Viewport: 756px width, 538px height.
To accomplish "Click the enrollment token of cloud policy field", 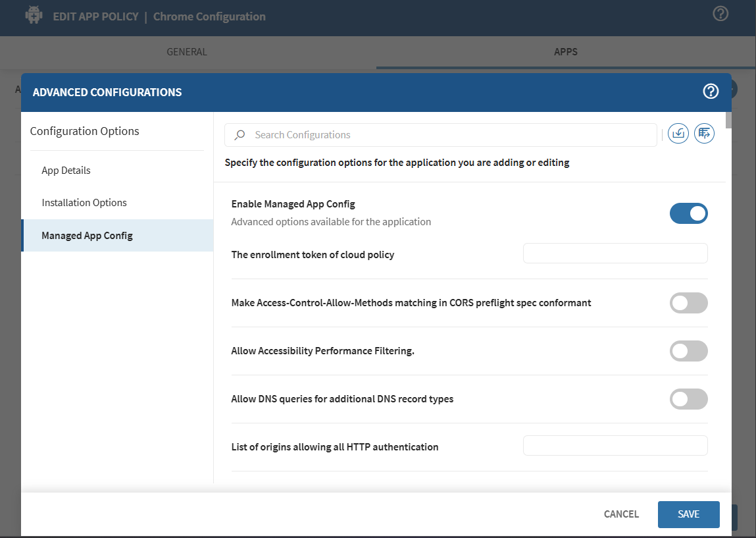I will point(615,253).
